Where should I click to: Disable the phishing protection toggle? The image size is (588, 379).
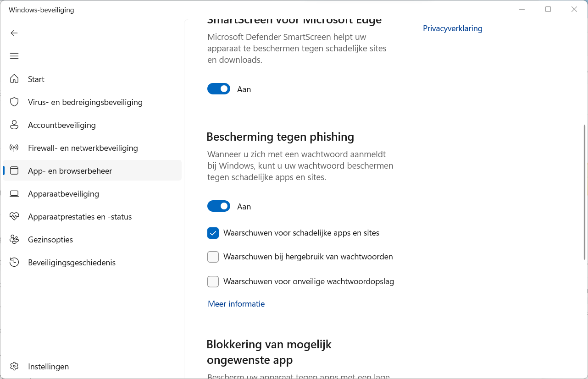click(219, 206)
